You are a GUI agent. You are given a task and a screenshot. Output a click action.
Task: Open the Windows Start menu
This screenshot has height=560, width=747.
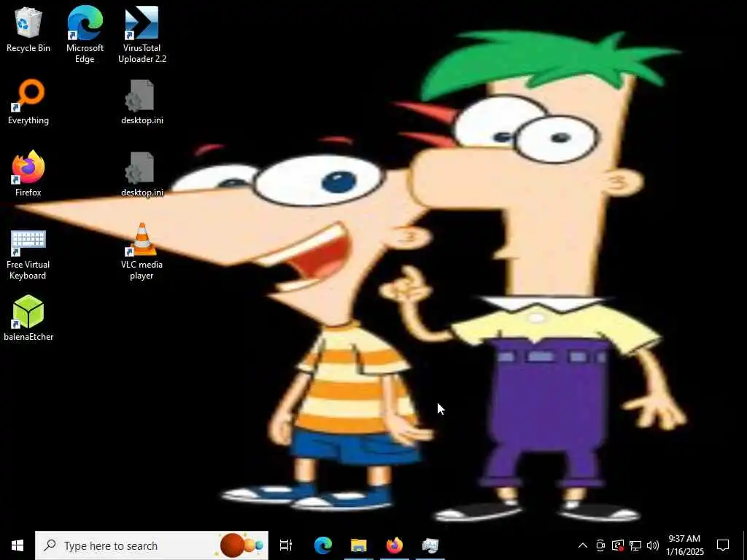[x=18, y=545]
